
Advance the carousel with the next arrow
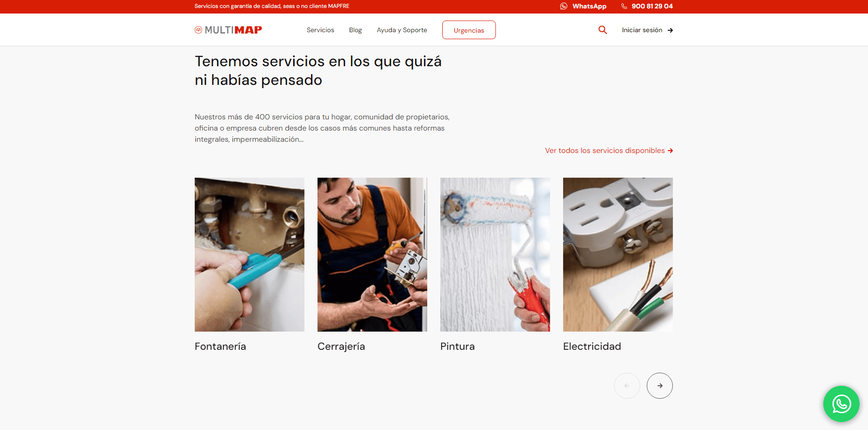660,386
